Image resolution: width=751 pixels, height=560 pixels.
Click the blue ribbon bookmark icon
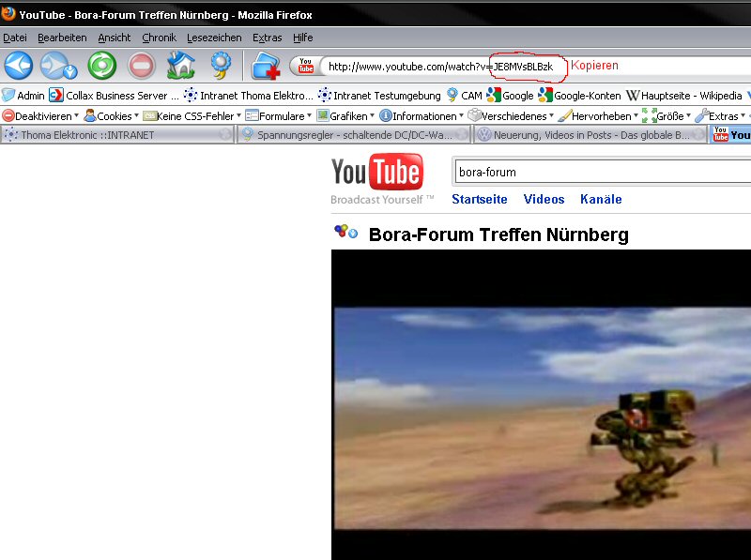click(x=221, y=65)
